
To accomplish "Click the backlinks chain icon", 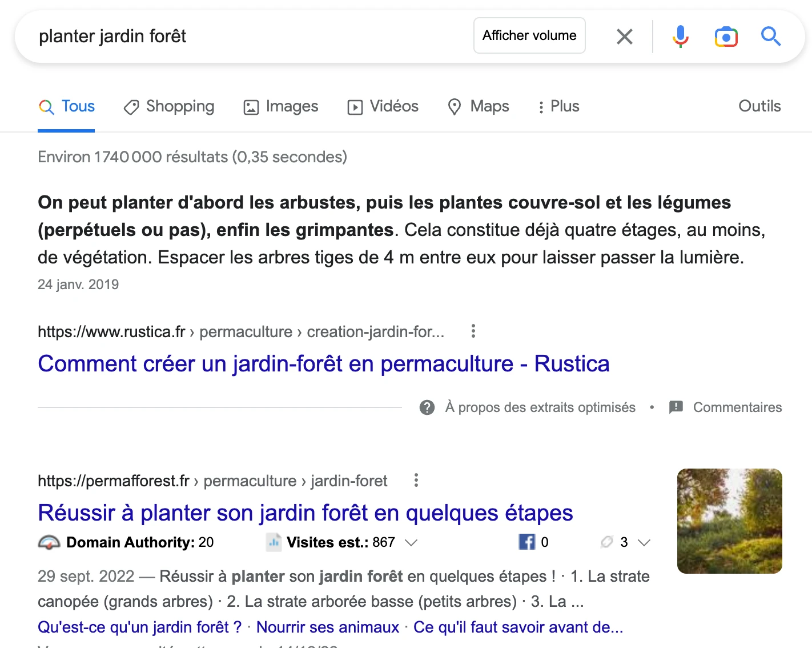I will click(607, 542).
